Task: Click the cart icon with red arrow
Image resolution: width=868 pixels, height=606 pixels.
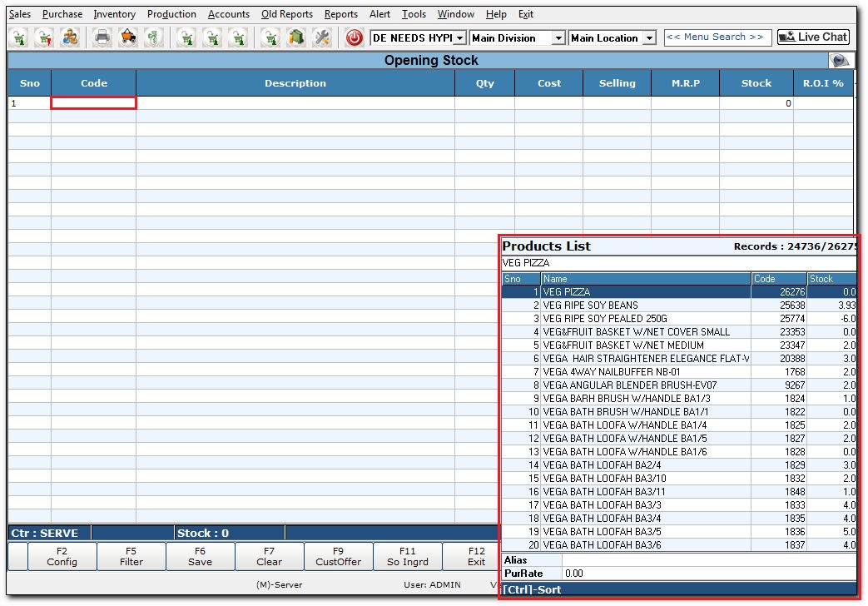Action: [44, 37]
